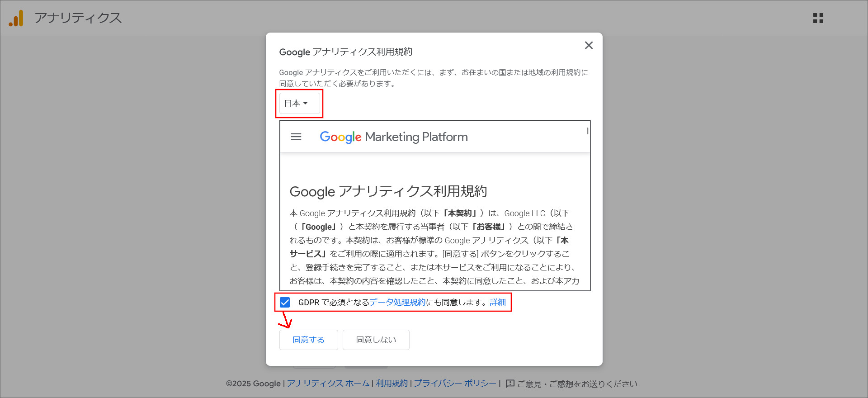
Task: Click the large Google アナリティクス利用規約 heading in frame
Action: 388,191
